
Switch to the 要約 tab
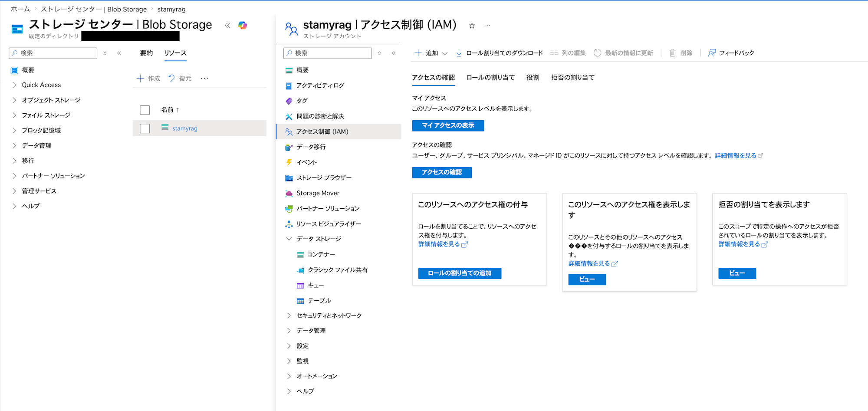146,53
